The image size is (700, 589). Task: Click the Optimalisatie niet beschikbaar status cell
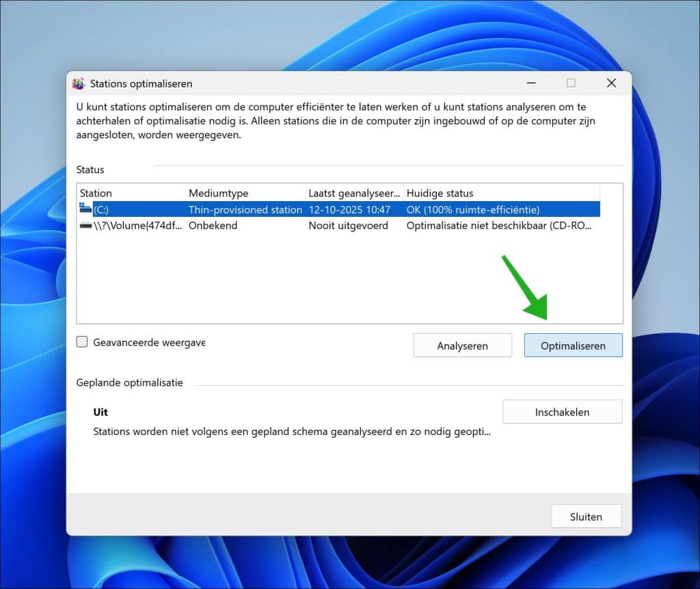[x=499, y=225]
